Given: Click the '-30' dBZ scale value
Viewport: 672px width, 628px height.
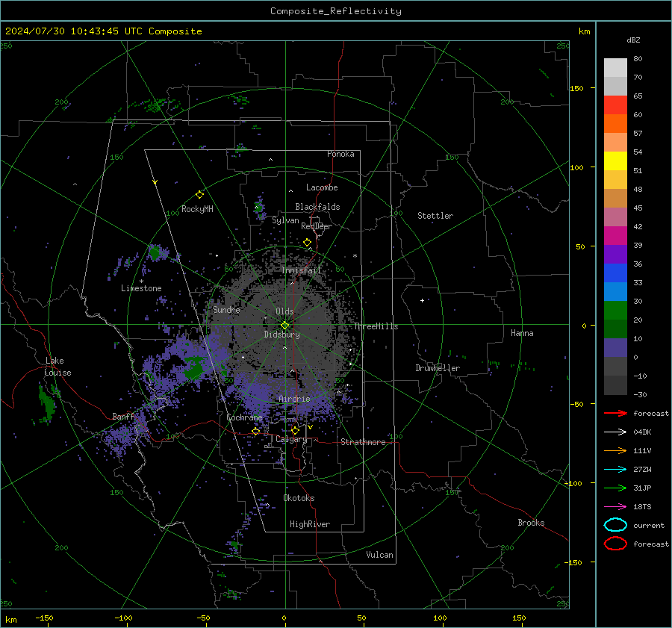Looking at the screenshot, I should tap(641, 394).
